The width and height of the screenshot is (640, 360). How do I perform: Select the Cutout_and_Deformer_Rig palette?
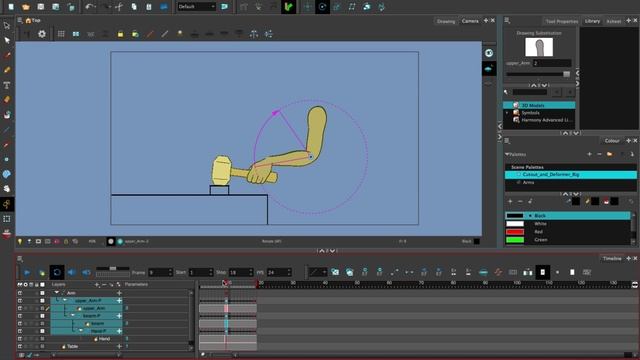click(x=571, y=175)
